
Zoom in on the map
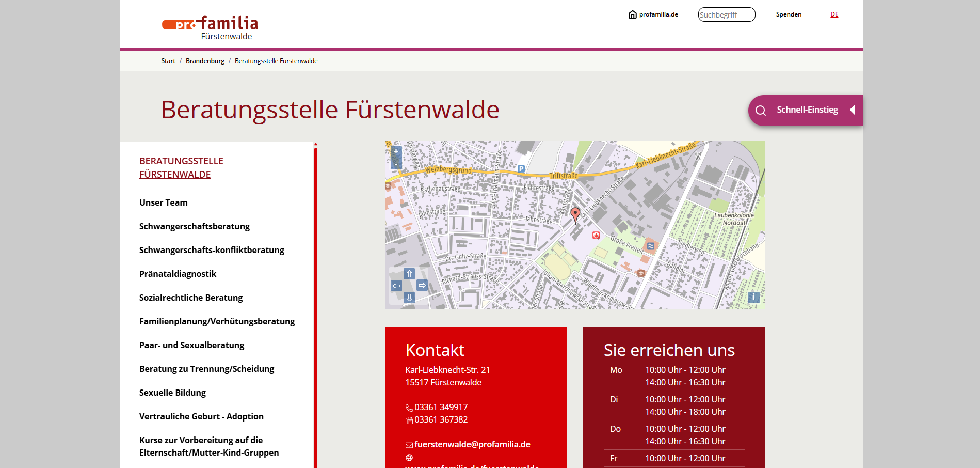(x=396, y=152)
